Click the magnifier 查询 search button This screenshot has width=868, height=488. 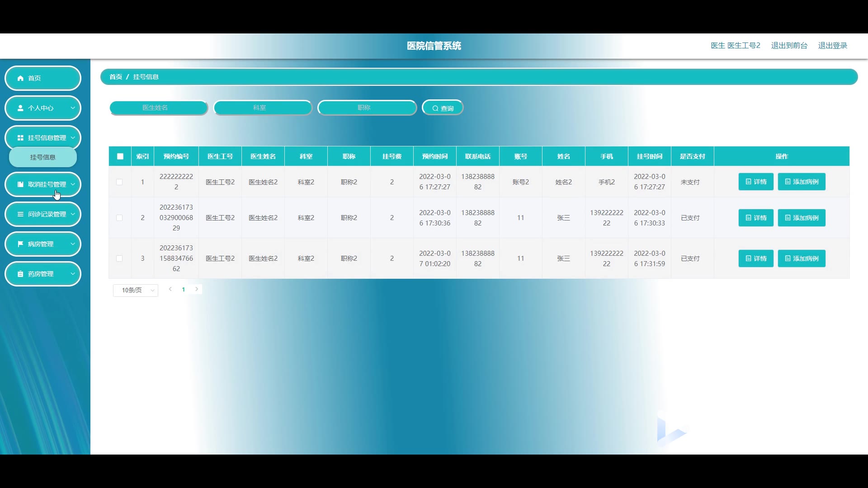443,108
